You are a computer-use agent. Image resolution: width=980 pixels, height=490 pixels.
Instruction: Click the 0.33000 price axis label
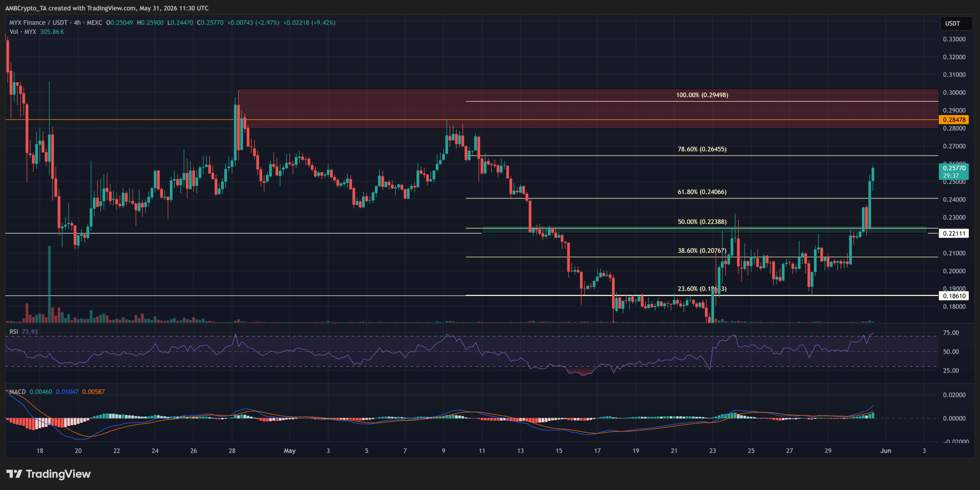(x=954, y=39)
